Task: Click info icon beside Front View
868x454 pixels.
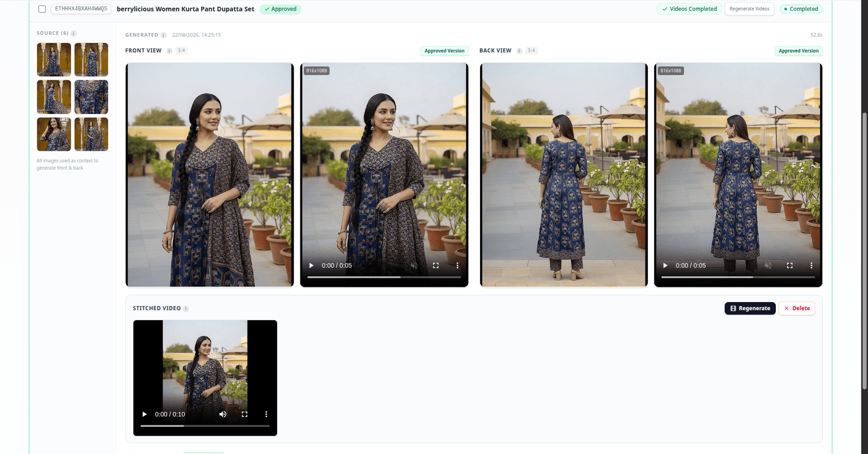Action: pos(169,50)
